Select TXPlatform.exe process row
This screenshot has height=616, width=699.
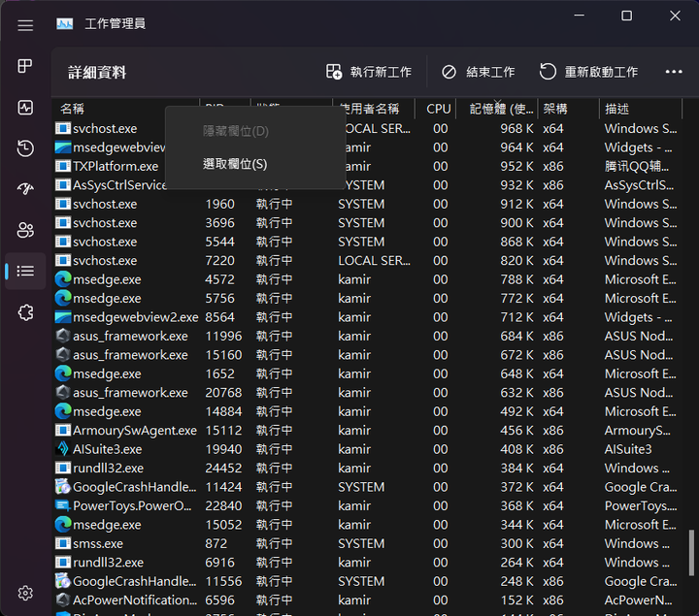point(366,166)
